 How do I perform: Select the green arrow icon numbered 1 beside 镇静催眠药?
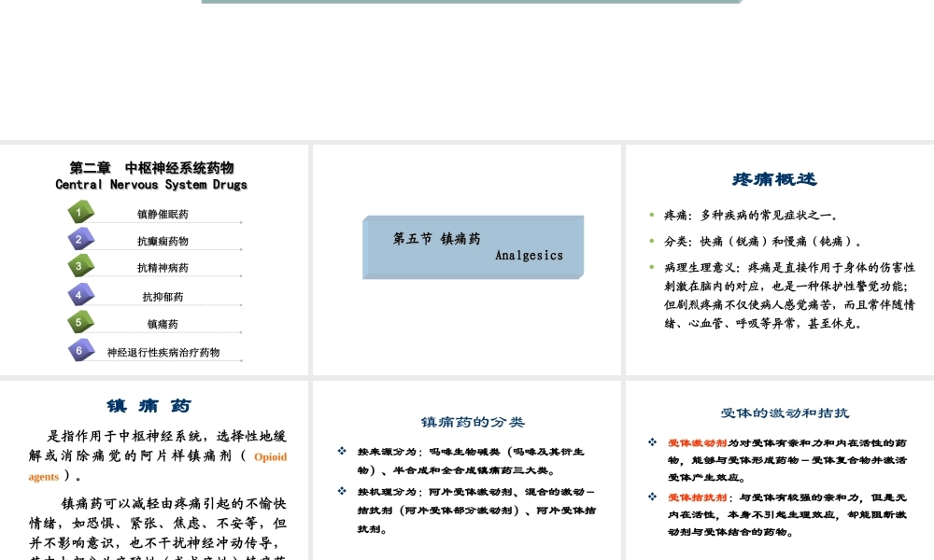(x=80, y=212)
